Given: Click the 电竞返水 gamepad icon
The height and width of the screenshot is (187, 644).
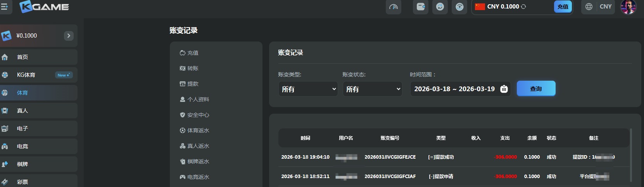Looking at the screenshot, I should point(183,177).
